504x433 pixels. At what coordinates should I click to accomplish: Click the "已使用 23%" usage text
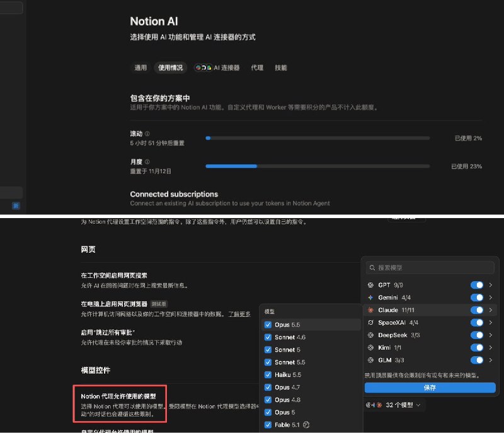point(466,166)
